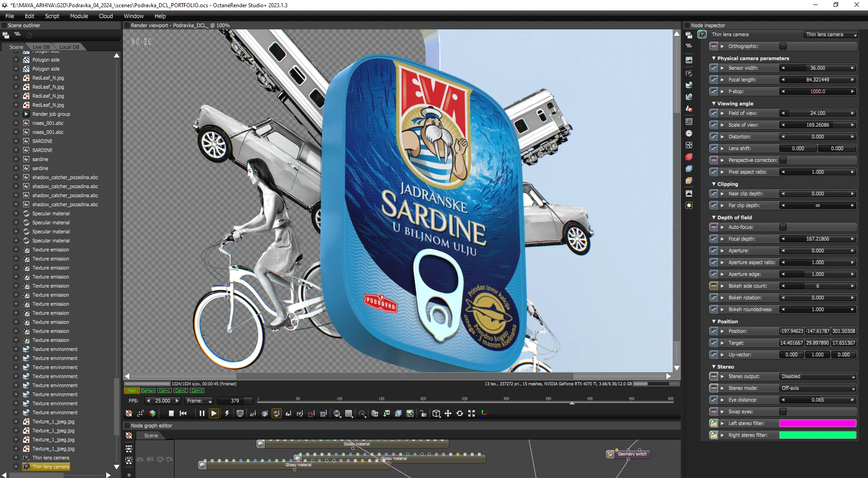Screen dimensions: 868x478
Task: Collapse the Depth of field section
Action: click(x=714, y=218)
